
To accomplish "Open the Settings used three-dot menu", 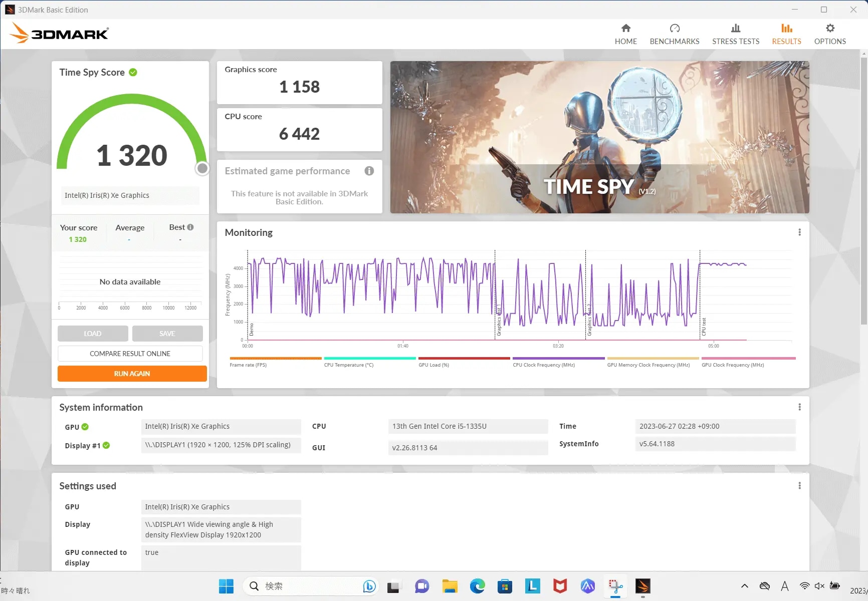I will pyautogui.click(x=799, y=486).
